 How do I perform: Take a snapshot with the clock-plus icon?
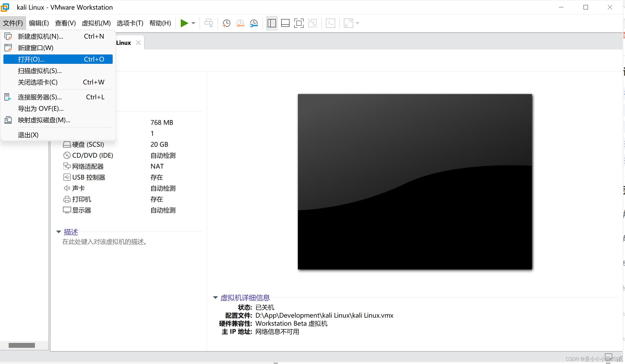(x=226, y=23)
